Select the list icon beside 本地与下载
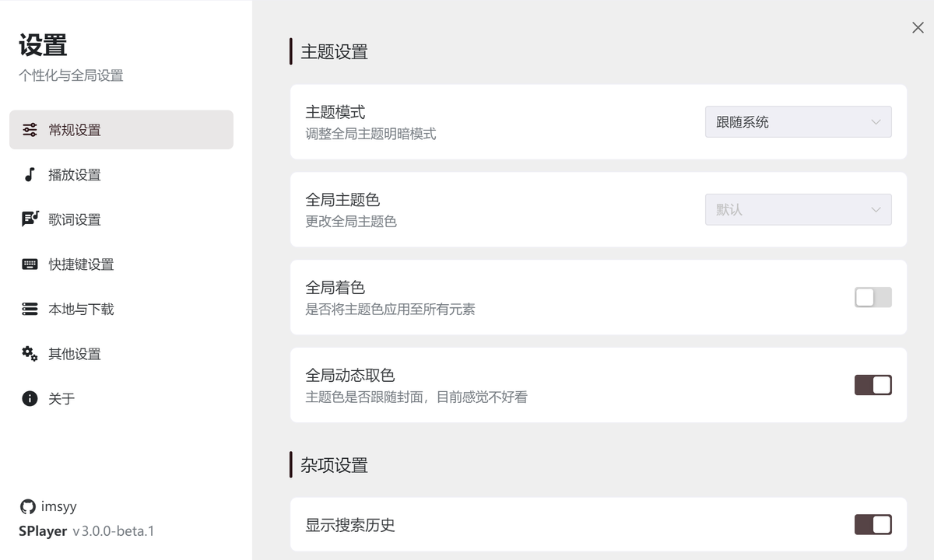 [28, 309]
